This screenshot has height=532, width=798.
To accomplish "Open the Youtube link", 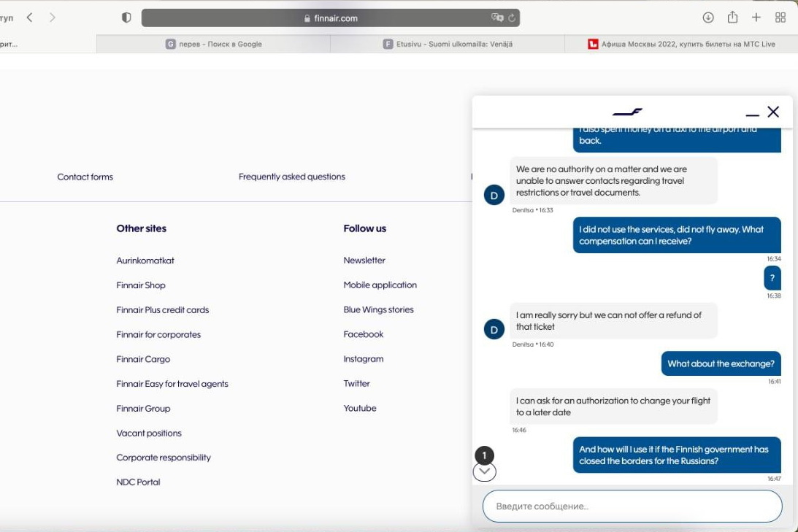I will pyautogui.click(x=360, y=409).
